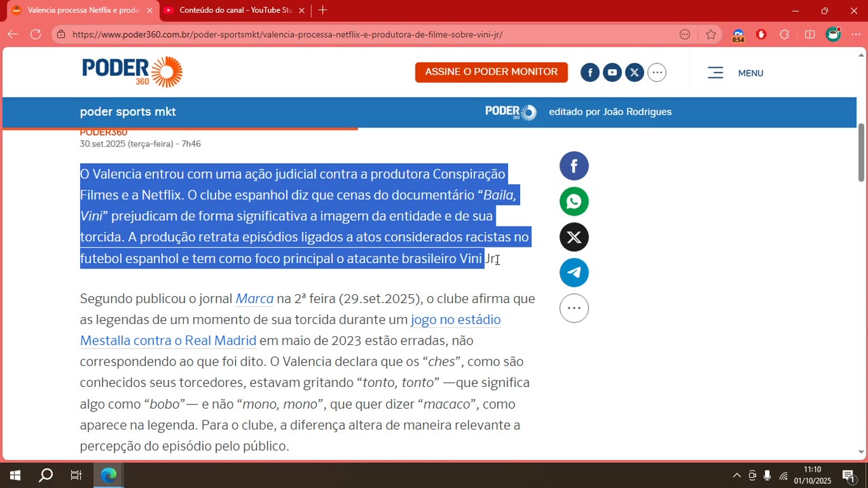Open split screen view icon
The height and width of the screenshot is (488, 868).
[810, 35]
